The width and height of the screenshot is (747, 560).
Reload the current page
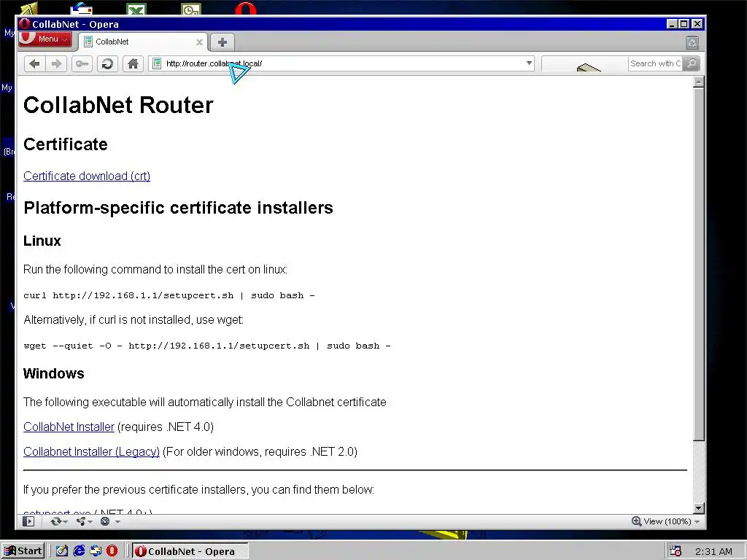click(x=108, y=63)
